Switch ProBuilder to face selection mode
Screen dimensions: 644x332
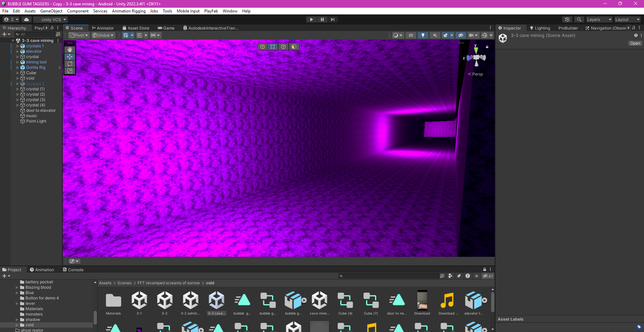294,47
